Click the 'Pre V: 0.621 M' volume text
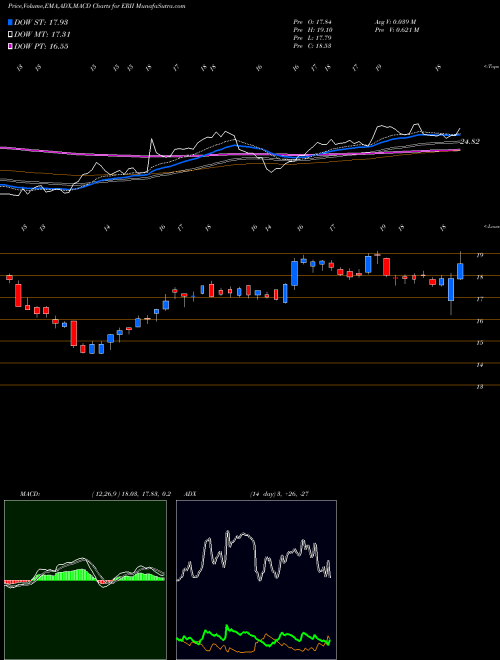500x660 pixels. coord(396,30)
